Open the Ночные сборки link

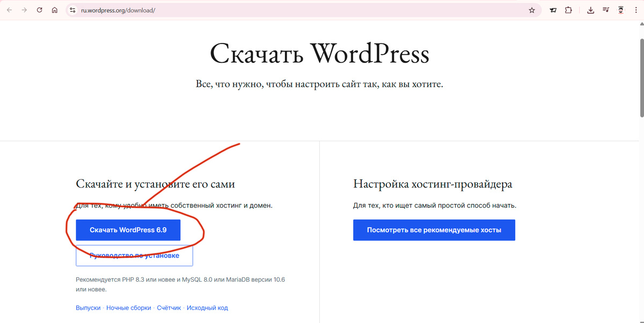coord(129,308)
